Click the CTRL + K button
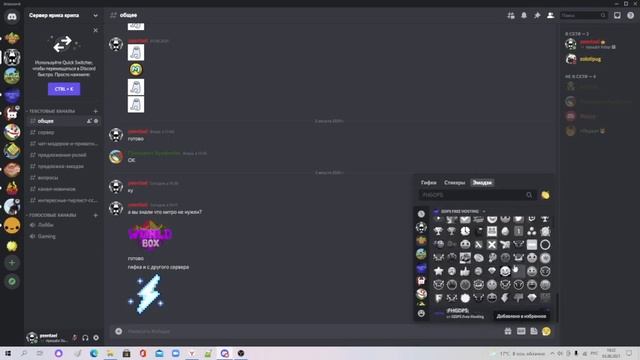This screenshot has height=360, width=640. tap(64, 89)
